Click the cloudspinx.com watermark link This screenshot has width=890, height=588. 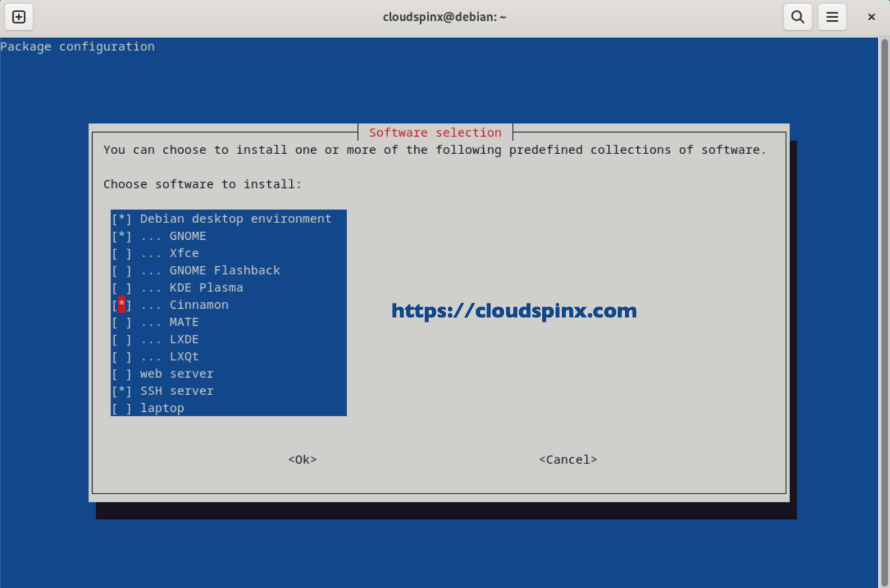[x=514, y=311]
